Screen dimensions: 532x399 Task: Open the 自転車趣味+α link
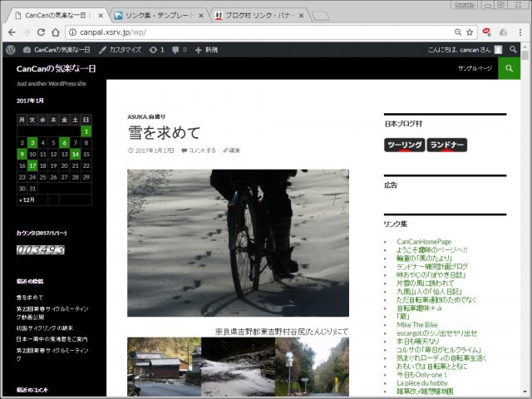pos(420,308)
